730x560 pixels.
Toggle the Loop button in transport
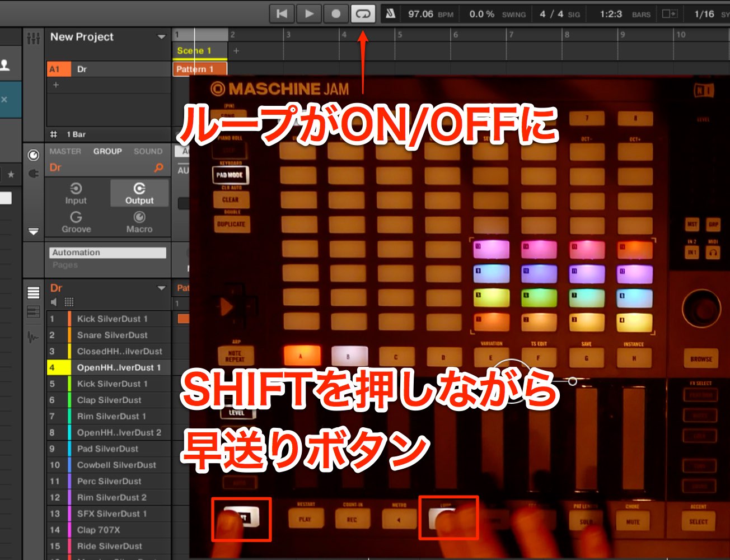click(x=363, y=14)
